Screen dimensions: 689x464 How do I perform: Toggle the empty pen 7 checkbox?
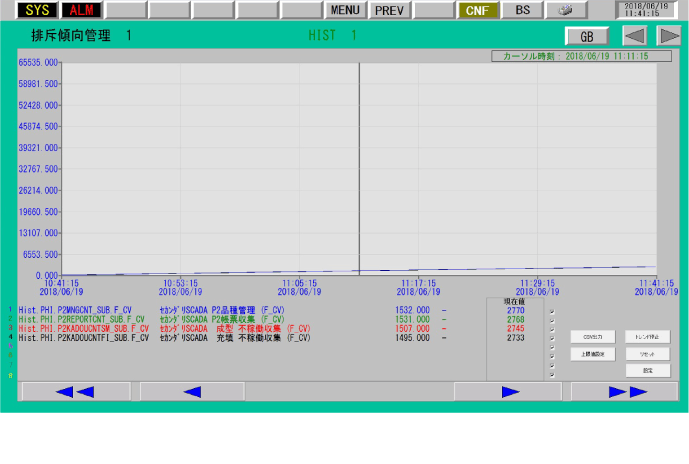point(552,366)
